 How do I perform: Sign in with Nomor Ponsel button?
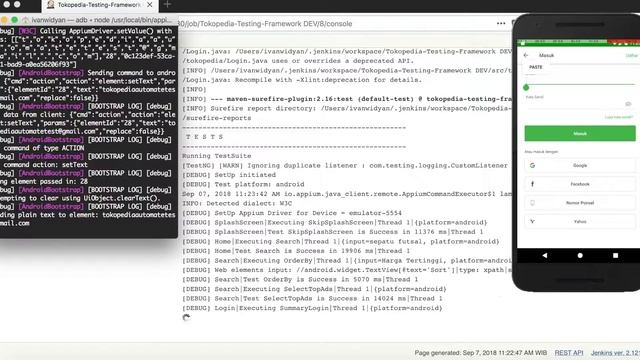point(580,203)
